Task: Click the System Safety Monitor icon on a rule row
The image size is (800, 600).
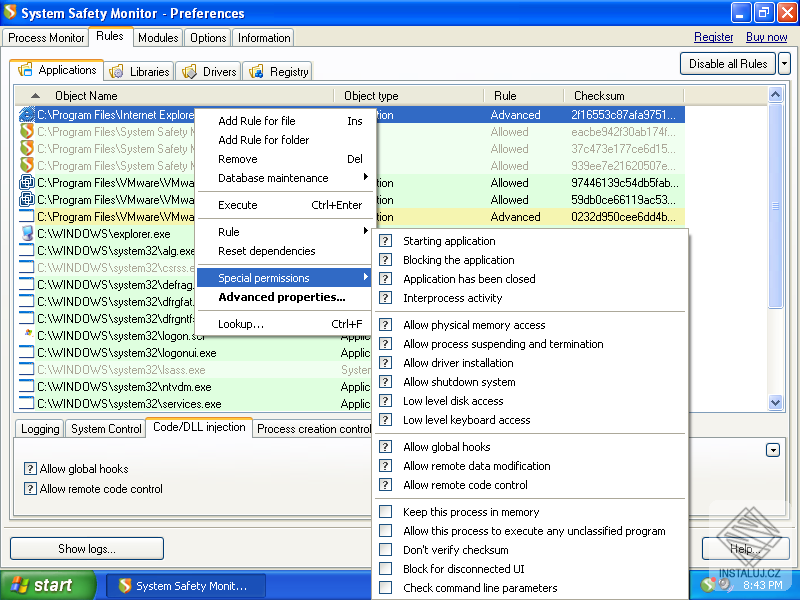Action: 27,131
